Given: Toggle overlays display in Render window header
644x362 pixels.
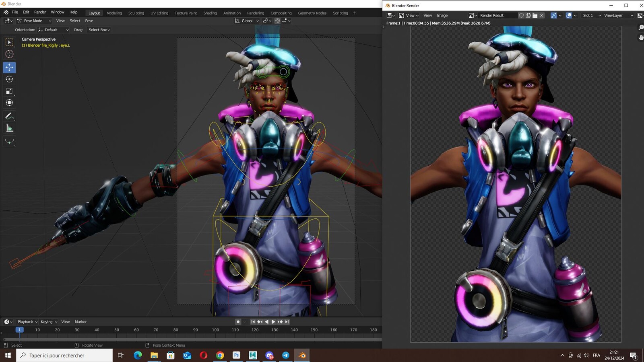Looking at the screenshot, I should click(569, 15).
